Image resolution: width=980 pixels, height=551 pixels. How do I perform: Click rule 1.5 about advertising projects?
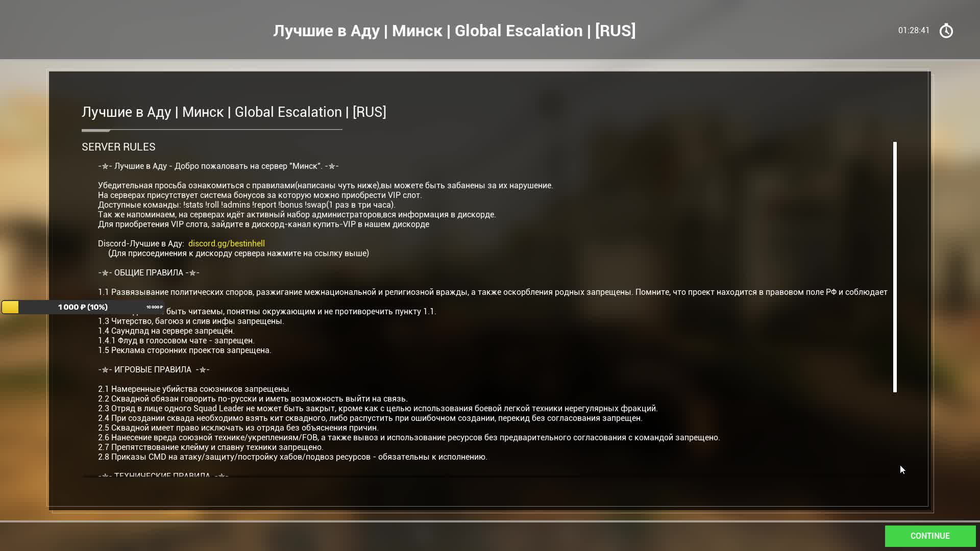[184, 350]
